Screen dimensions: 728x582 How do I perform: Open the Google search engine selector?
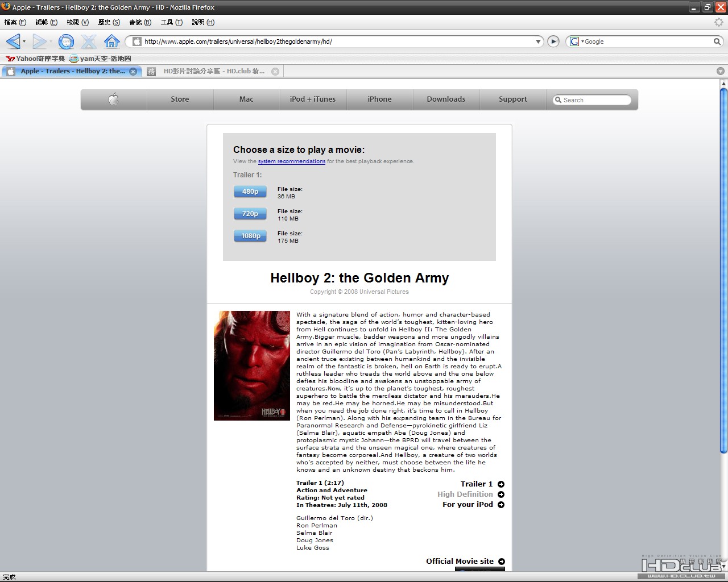pos(577,41)
